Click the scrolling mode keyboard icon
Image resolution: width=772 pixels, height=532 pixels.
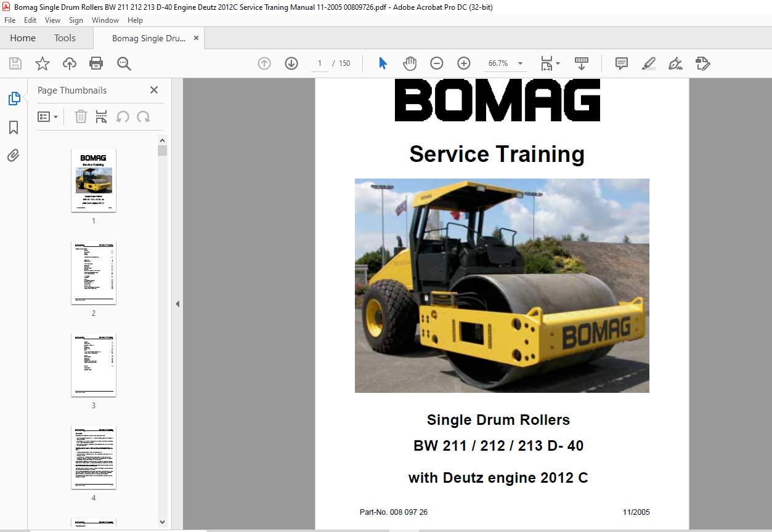coord(582,63)
